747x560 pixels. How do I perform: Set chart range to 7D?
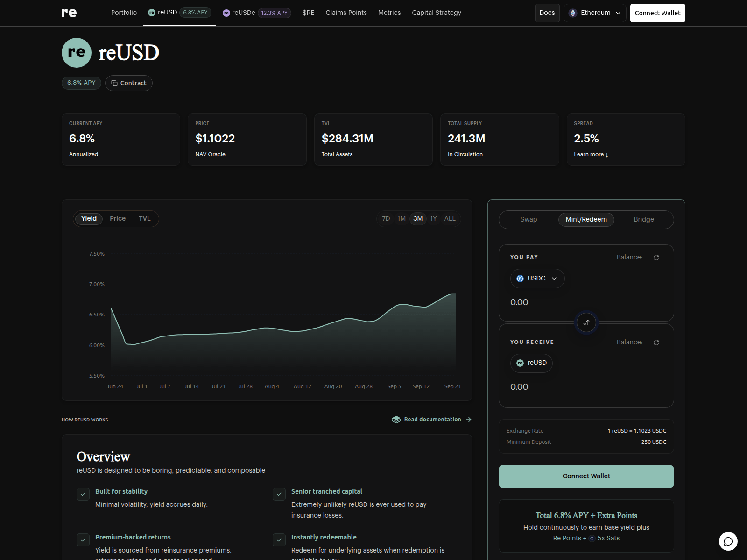point(386,218)
